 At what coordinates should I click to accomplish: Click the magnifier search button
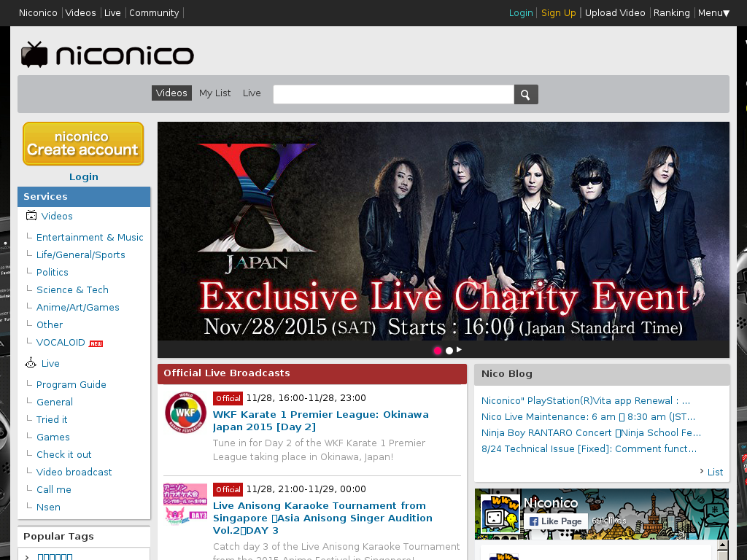point(526,94)
